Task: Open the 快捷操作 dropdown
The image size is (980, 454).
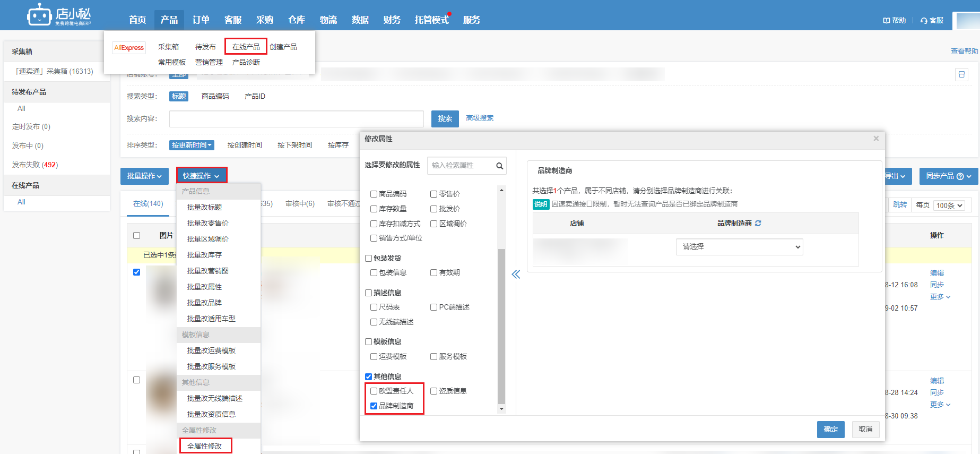Action: [x=201, y=176]
